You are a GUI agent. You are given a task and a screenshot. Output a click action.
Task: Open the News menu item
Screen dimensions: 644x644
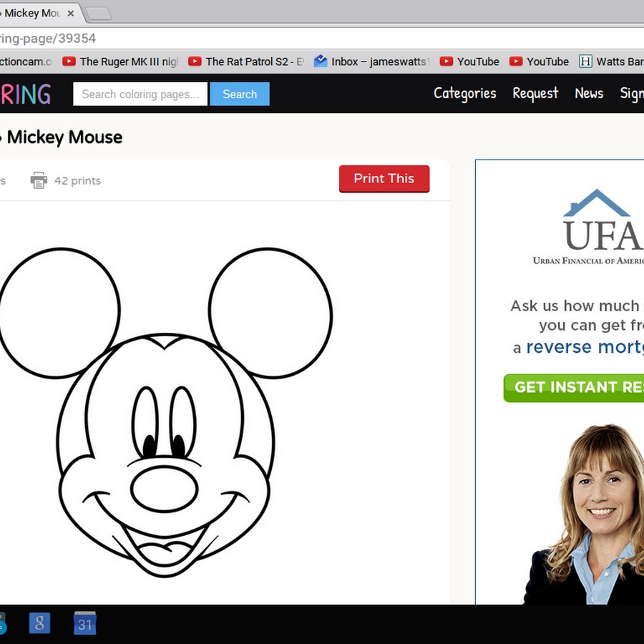pos(589,93)
